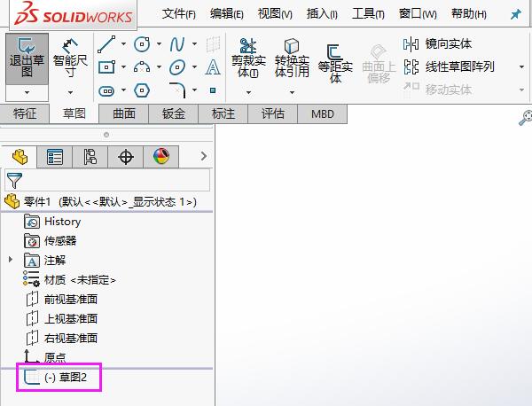Click the Offset Entities (等距实体) tool
This screenshot has width=532, height=406.
335,64
